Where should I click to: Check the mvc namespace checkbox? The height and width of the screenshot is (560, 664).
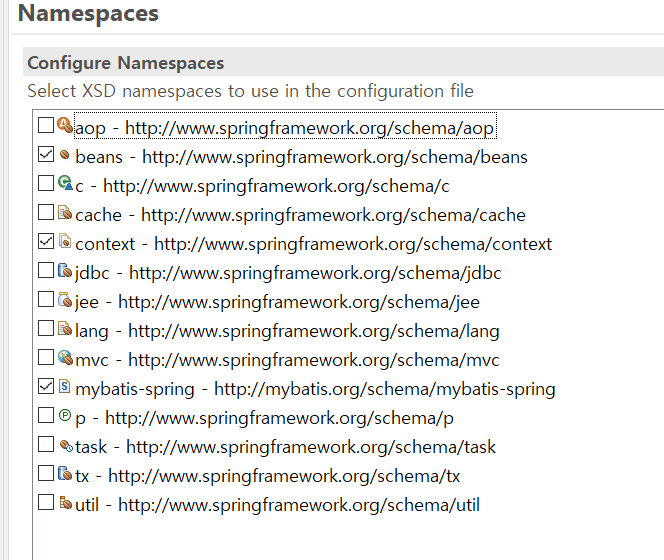click(46, 357)
